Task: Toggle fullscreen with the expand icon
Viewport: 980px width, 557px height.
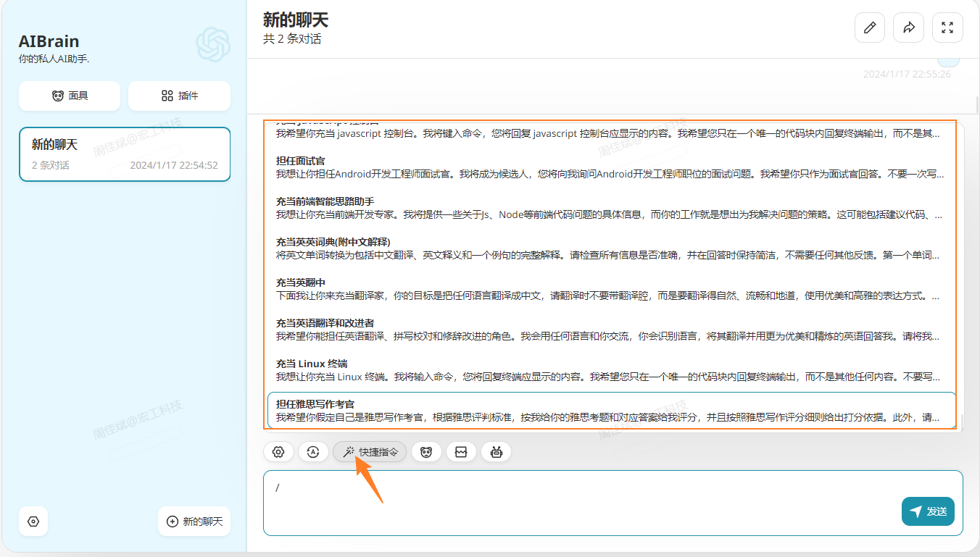Action: 947,28
